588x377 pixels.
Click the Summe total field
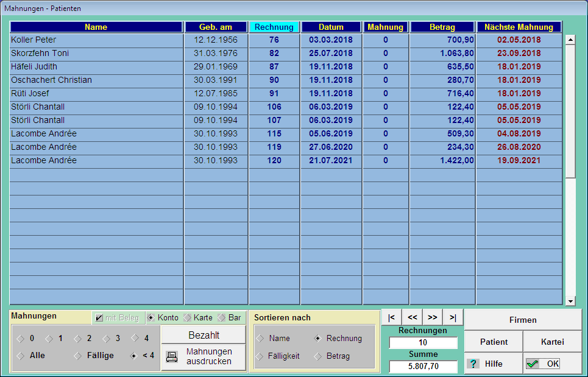click(423, 367)
